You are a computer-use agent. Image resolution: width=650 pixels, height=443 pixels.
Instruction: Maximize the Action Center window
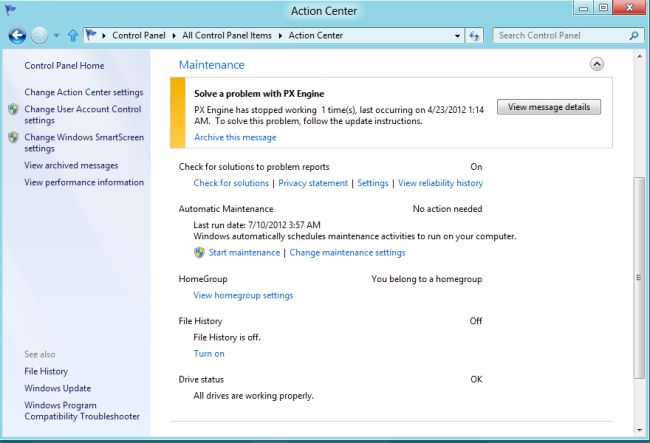tap(603, 8)
